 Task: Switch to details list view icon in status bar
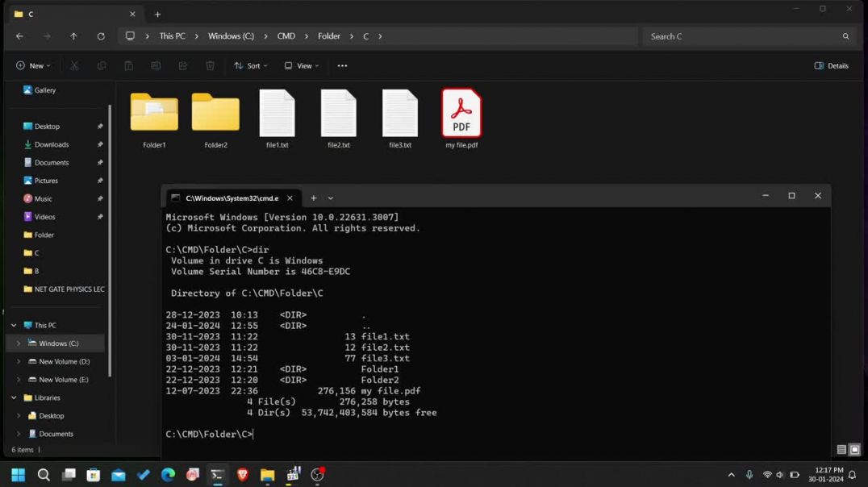point(841,449)
